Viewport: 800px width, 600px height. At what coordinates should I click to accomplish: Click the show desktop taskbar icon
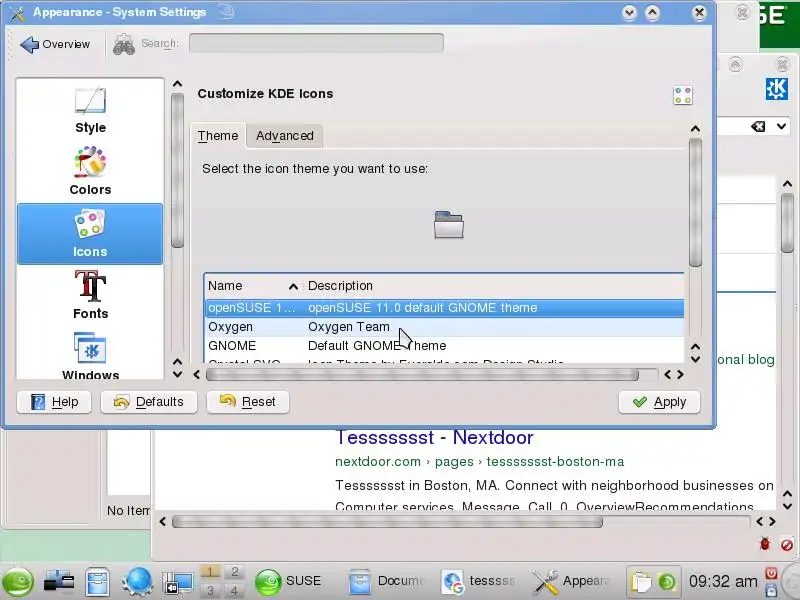click(x=178, y=583)
